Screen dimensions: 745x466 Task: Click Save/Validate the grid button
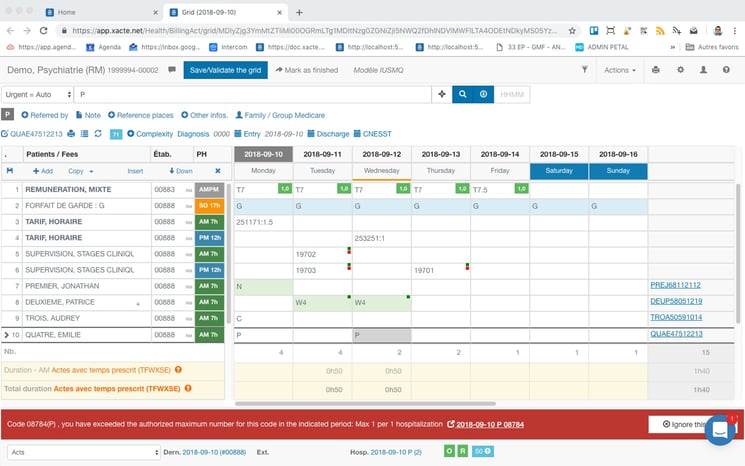(x=225, y=70)
